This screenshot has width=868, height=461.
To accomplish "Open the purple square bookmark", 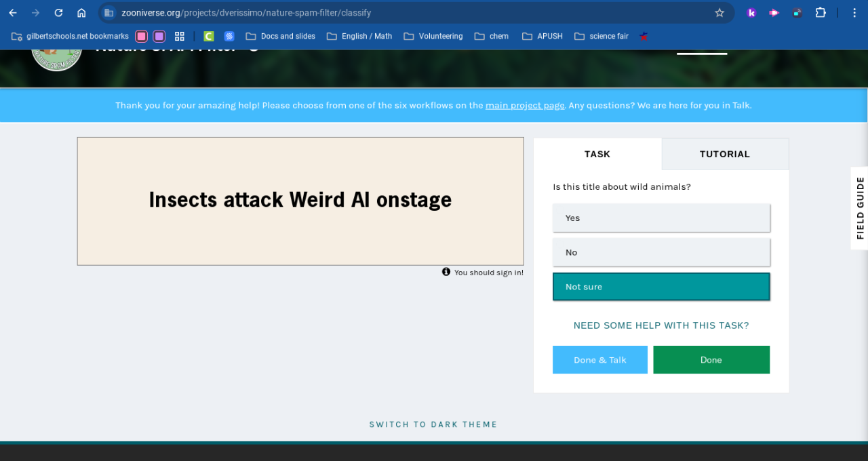I will [x=159, y=37].
